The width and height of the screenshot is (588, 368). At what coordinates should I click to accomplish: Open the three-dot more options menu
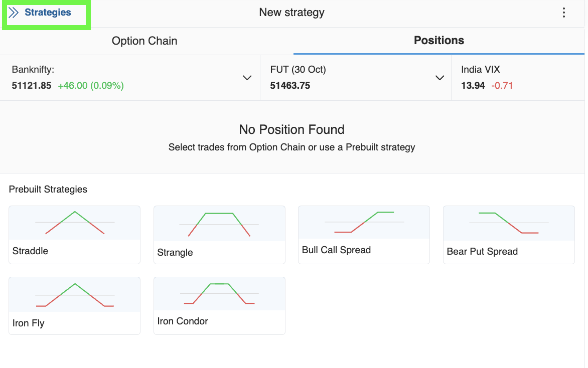(563, 13)
